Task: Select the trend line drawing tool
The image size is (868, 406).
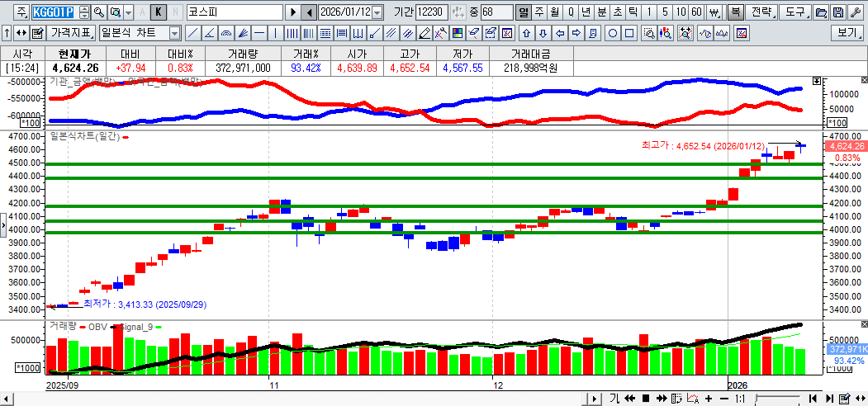Action: [x=192, y=33]
